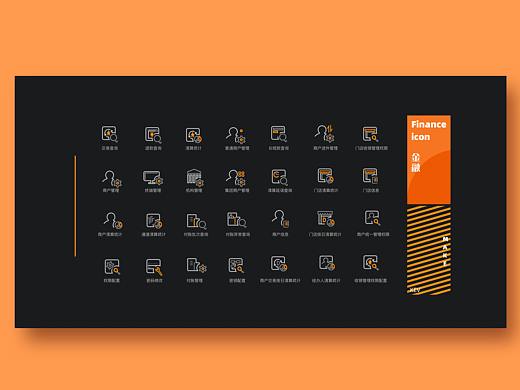The width and height of the screenshot is (520, 390).
Task: Click the 'Finance icon' title text
Action: click(428, 130)
